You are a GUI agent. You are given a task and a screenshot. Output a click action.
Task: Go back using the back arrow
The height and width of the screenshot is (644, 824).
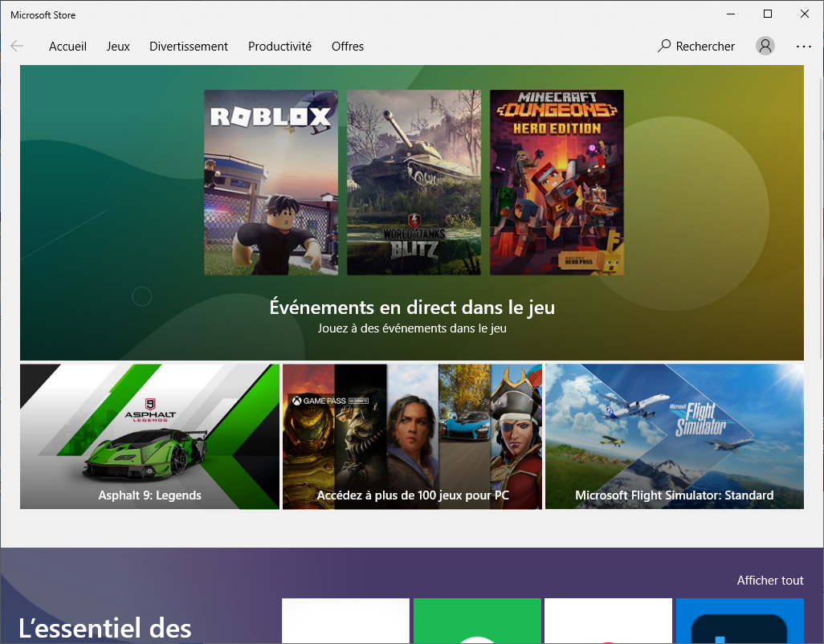(18, 47)
